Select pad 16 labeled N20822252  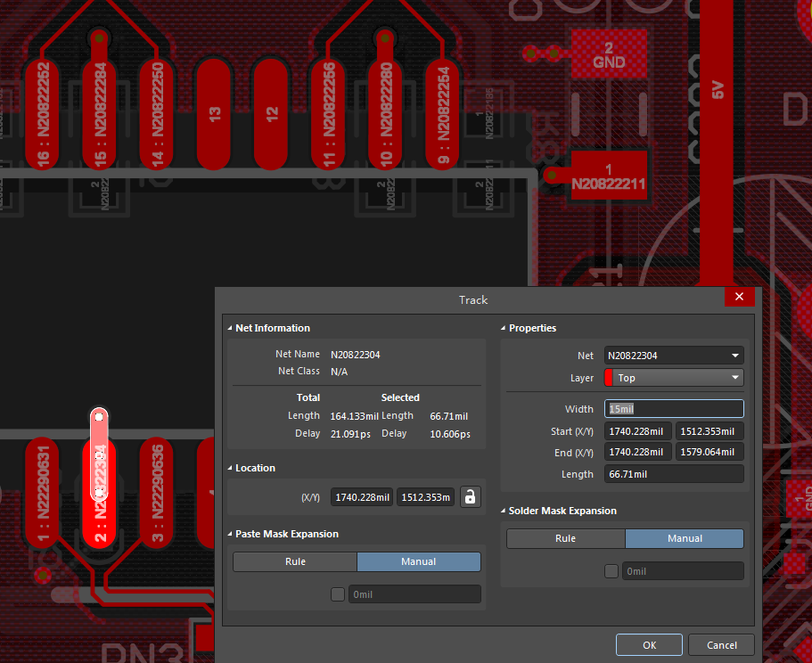tap(42, 114)
